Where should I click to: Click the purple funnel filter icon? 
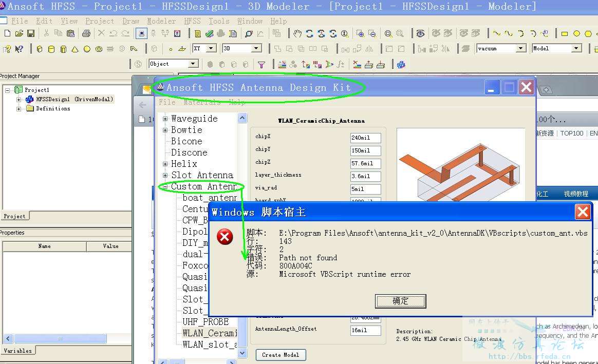(x=261, y=64)
